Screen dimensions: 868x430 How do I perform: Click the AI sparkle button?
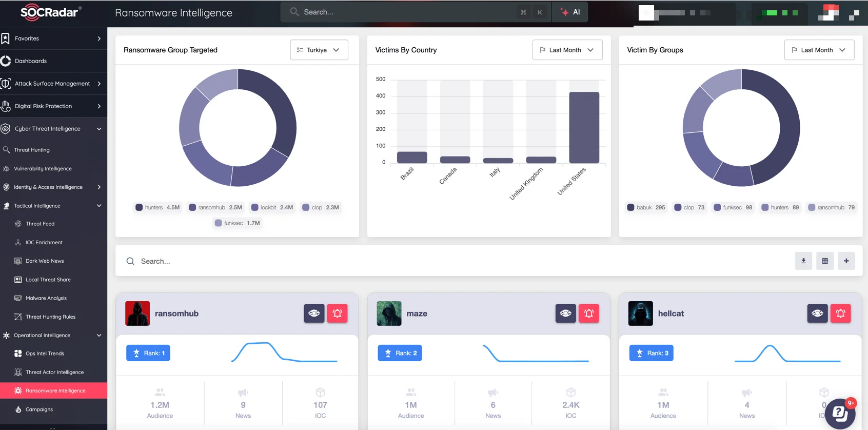click(570, 12)
